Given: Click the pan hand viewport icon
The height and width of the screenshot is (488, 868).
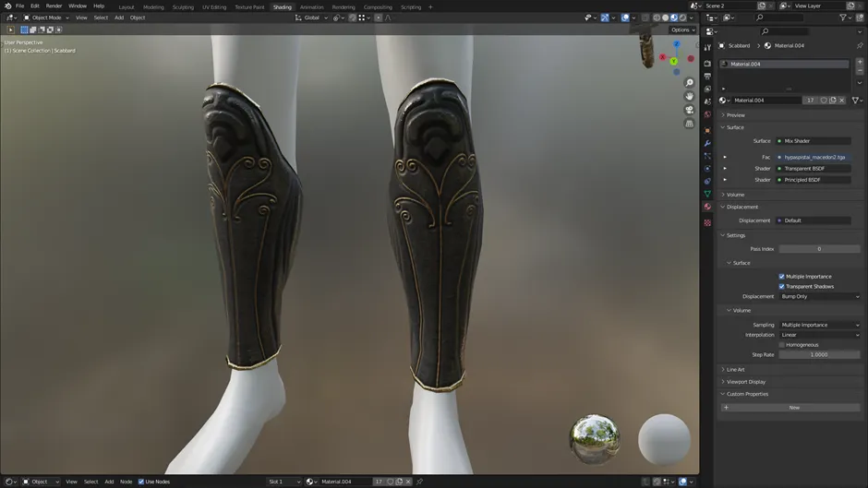Looking at the screenshot, I should click(x=689, y=96).
